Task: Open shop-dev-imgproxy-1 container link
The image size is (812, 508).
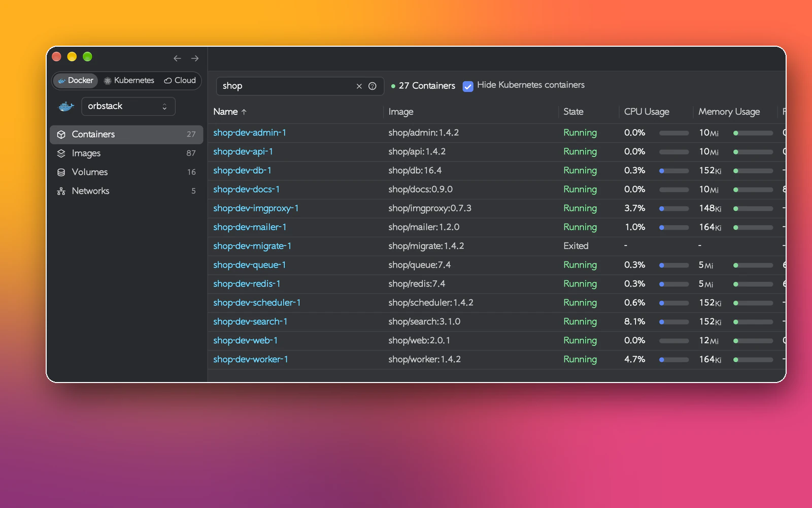Action: (256, 208)
